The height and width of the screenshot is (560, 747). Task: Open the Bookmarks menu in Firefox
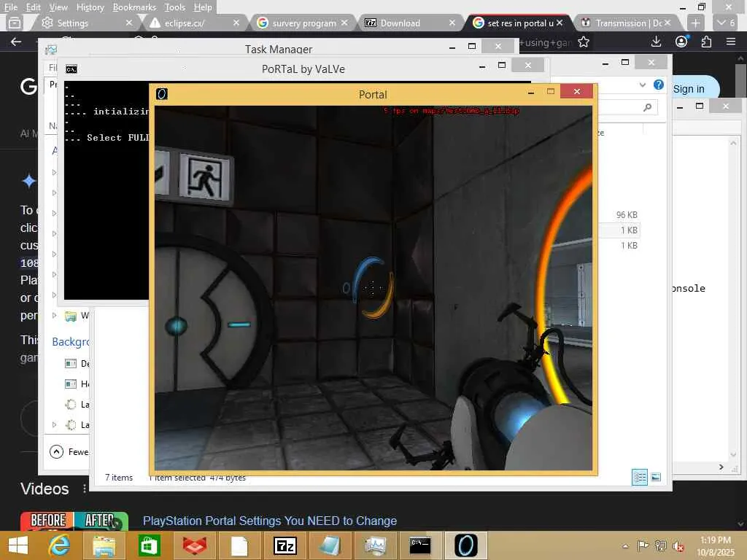134,7
